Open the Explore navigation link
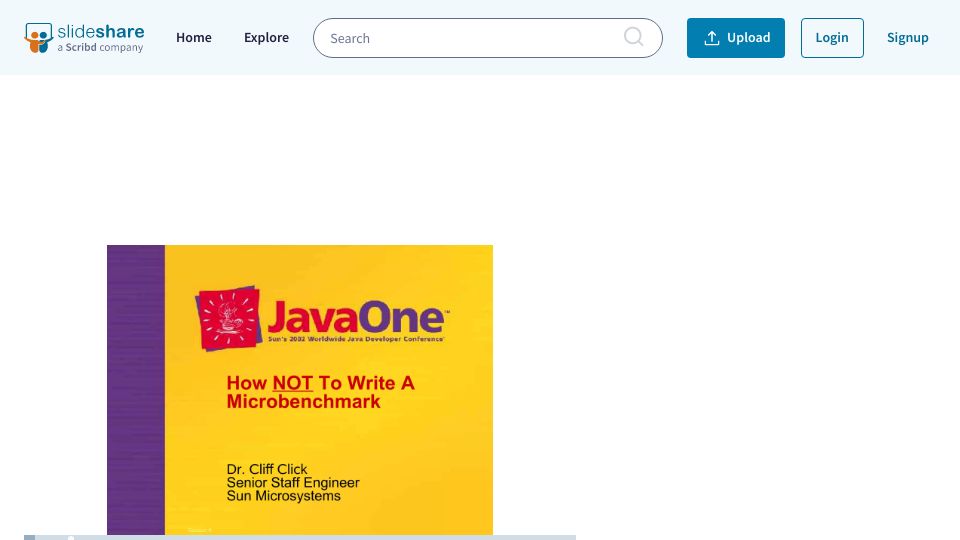Image resolution: width=960 pixels, height=540 pixels. [x=266, y=37]
